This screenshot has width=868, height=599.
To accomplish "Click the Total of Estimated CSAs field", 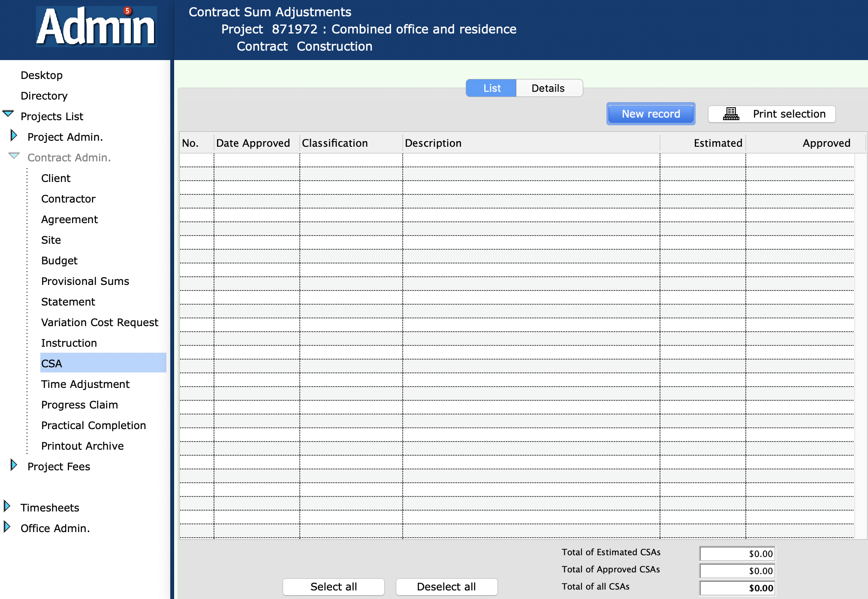I will [737, 554].
